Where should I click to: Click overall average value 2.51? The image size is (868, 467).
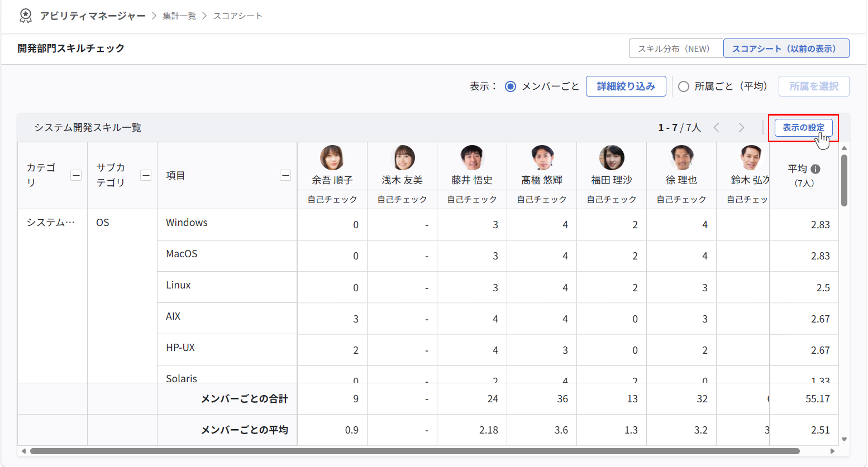[820, 430]
